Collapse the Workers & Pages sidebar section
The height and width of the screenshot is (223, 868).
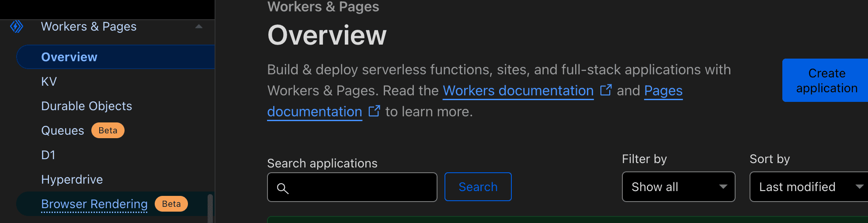pyautogui.click(x=199, y=27)
